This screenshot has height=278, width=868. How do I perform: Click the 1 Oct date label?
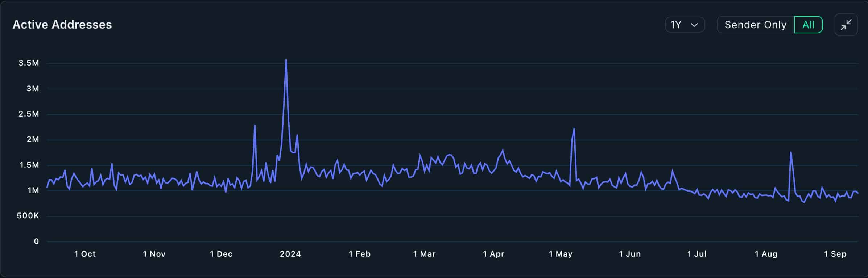click(x=85, y=254)
